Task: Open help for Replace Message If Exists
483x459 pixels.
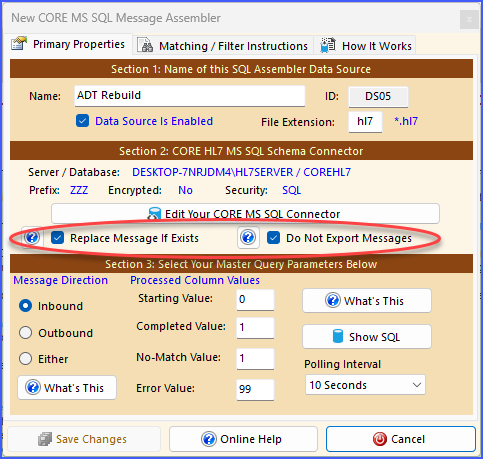Action: [32, 238]
